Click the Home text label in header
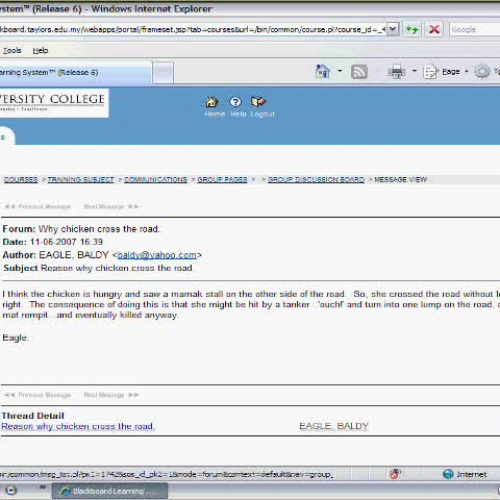The height and width of the screenshot is (500, 500). [215, 114]
